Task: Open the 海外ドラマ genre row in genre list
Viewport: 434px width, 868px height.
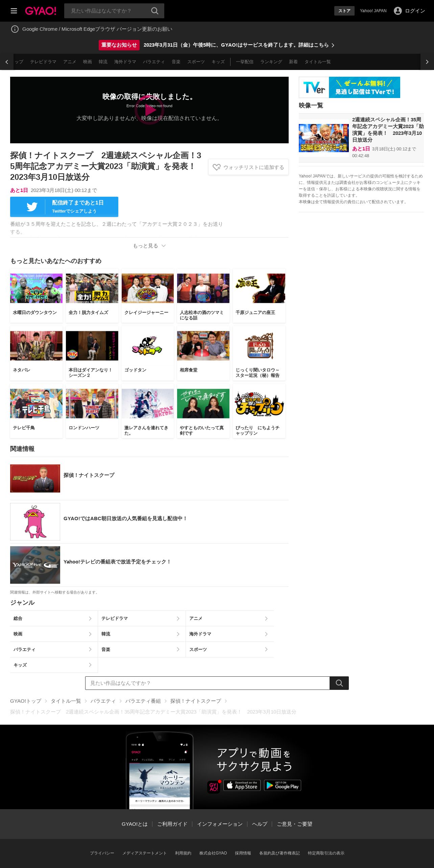Action: tap(230, 634)
